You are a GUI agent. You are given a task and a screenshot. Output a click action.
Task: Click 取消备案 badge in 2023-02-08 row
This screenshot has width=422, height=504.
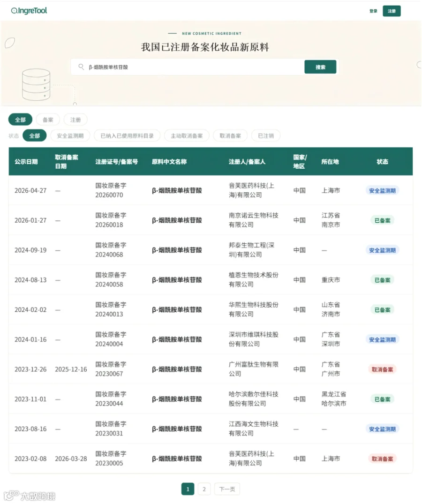click(382, 459)
